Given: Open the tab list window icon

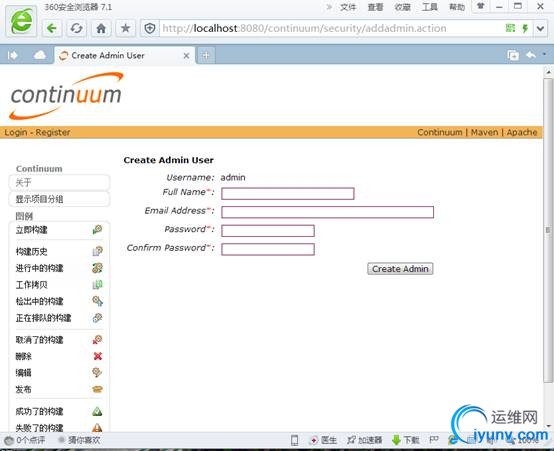Looking at the screenshot, I should 513,55.
